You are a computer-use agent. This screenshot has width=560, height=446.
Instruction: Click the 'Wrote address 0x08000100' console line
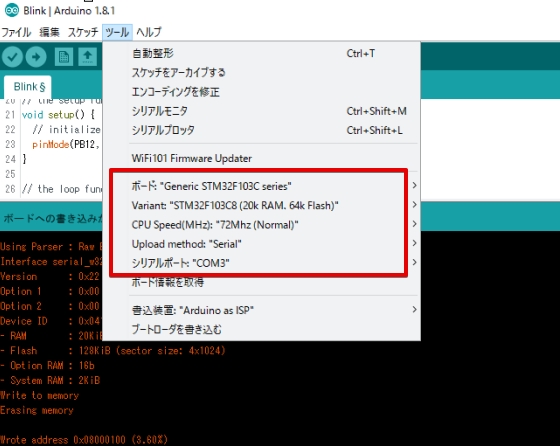point(84,440)
